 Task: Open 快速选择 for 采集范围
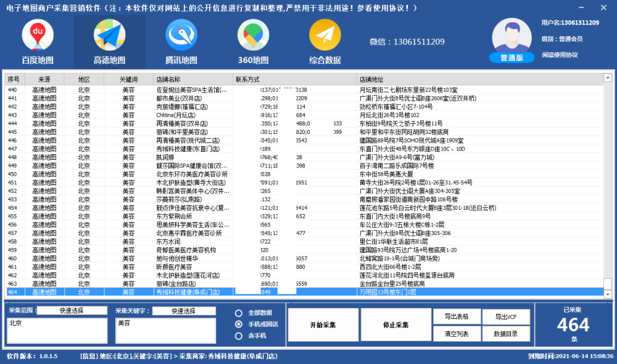click(72, 310)
